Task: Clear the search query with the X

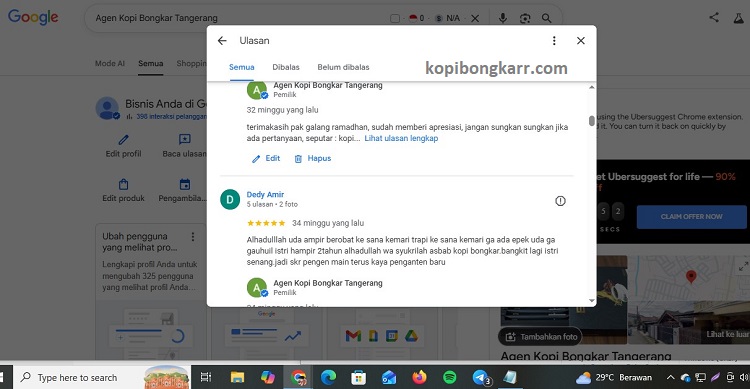Action: tap(475, 18)
